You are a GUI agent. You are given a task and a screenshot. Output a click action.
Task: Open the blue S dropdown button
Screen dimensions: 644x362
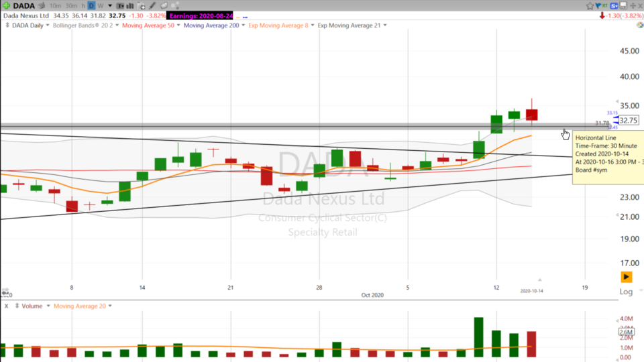pos(614,6)
